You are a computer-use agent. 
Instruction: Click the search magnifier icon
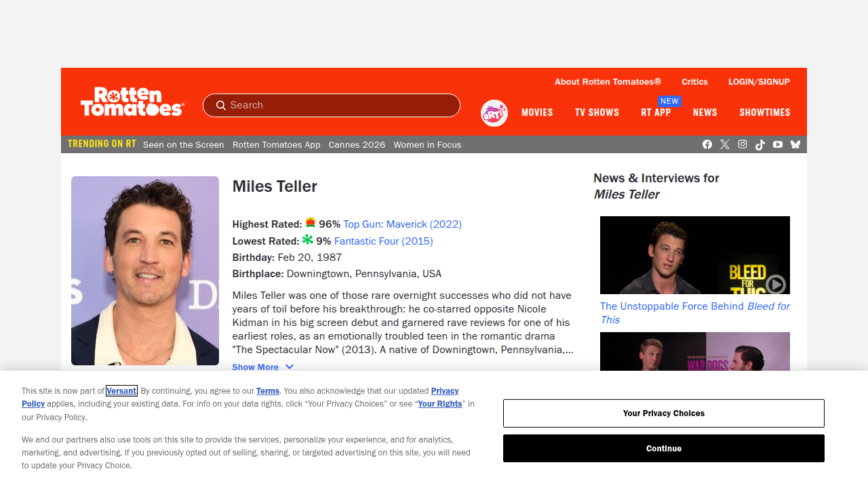(x=221, y=105)
